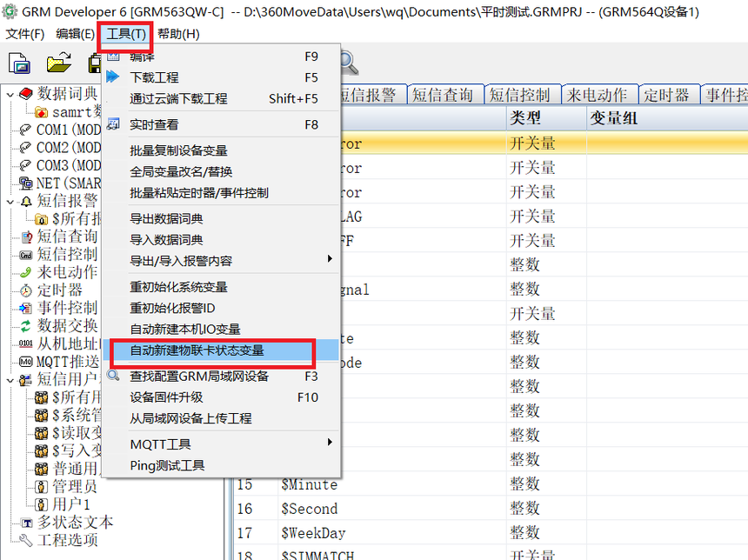Select the samrt device tree item
This screenshot has height=560, width=748.
pos(77,112)
